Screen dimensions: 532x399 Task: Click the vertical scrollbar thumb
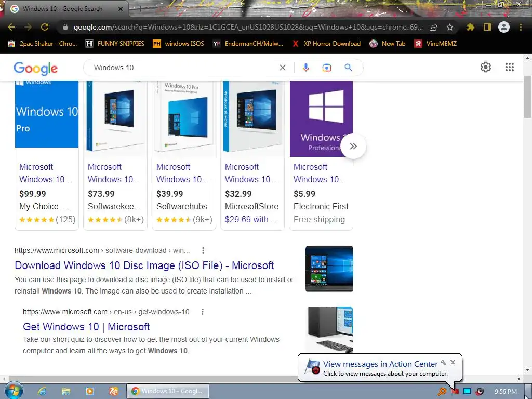(527, 97)
